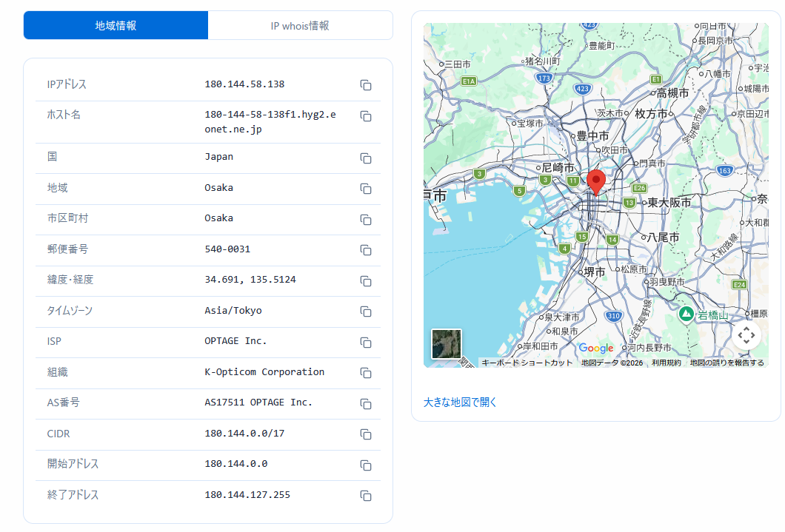Copy the CIDR 180.144.0.0/17 value
Viewport: 785px width, 532px height.
366,435
